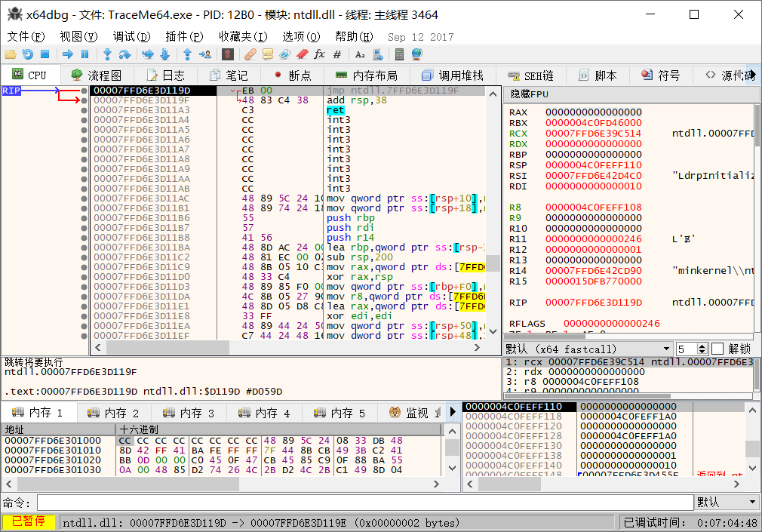The width and height of the screenshot is (762, 532).
Task: Select the Run icon to resume execution
Action: click(x=68, y=54)
